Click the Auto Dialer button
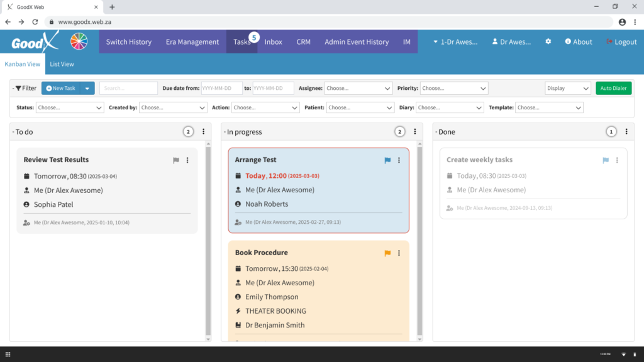The height and width of the screenshot is (362, 644). tap(614, 88)
